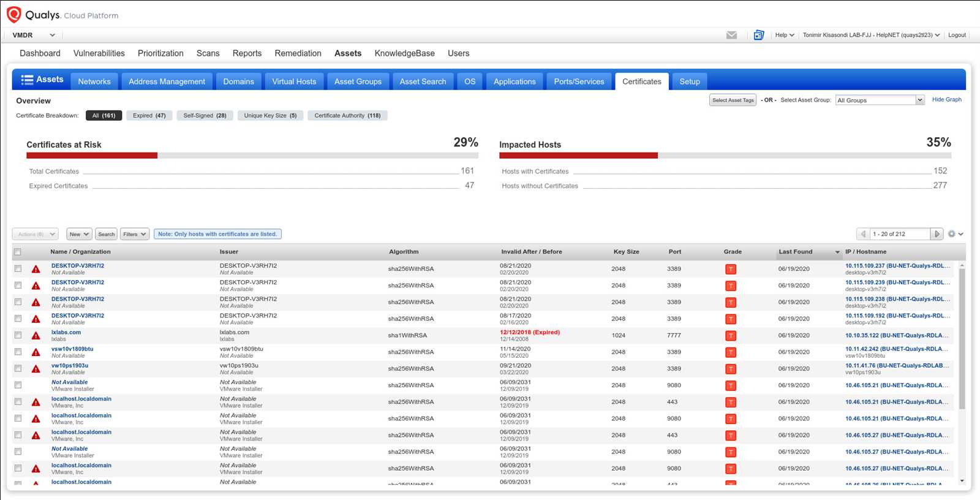Open the New dropdown button

79,234
